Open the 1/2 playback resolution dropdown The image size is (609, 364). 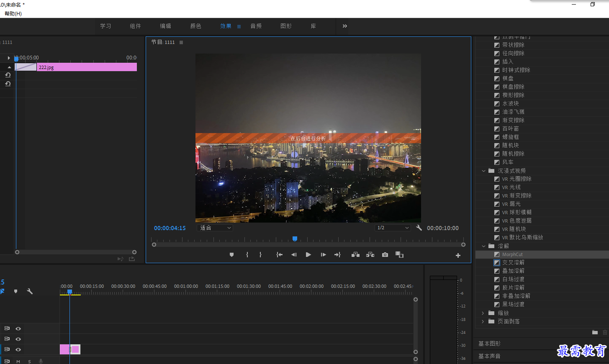pyautogui.click(x=393, y=228)
